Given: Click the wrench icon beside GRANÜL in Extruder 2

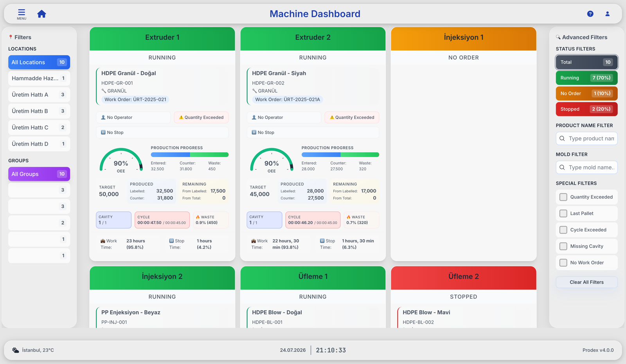Looking at the screenshot, I should 254,91.
